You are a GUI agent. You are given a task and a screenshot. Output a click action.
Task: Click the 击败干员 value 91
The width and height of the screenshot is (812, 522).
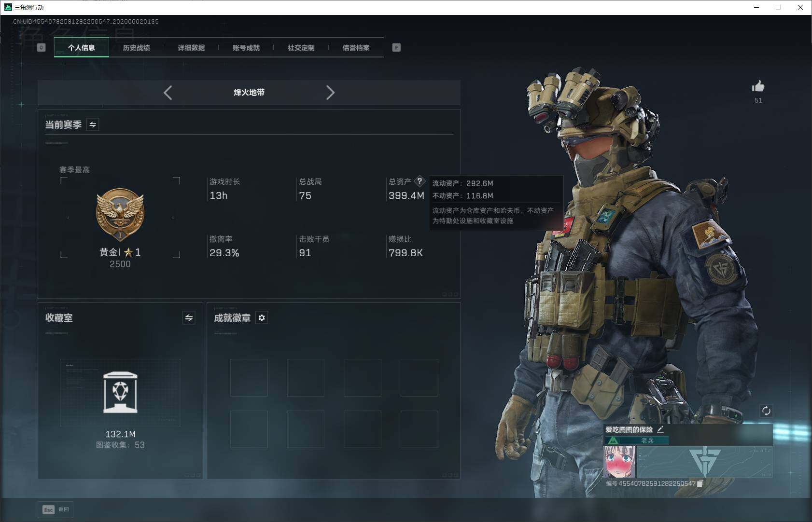[x=305, y=253]
